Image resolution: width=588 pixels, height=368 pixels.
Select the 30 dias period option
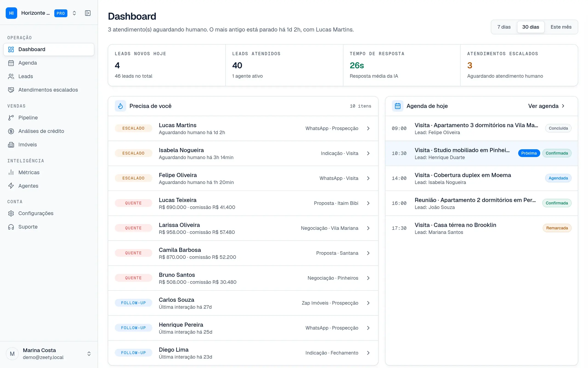(x=530, y=27)
